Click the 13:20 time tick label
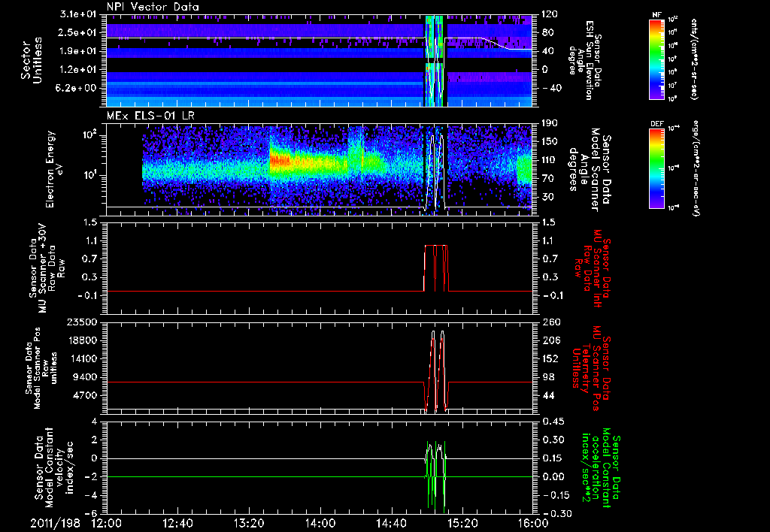 tap(249, 523)
